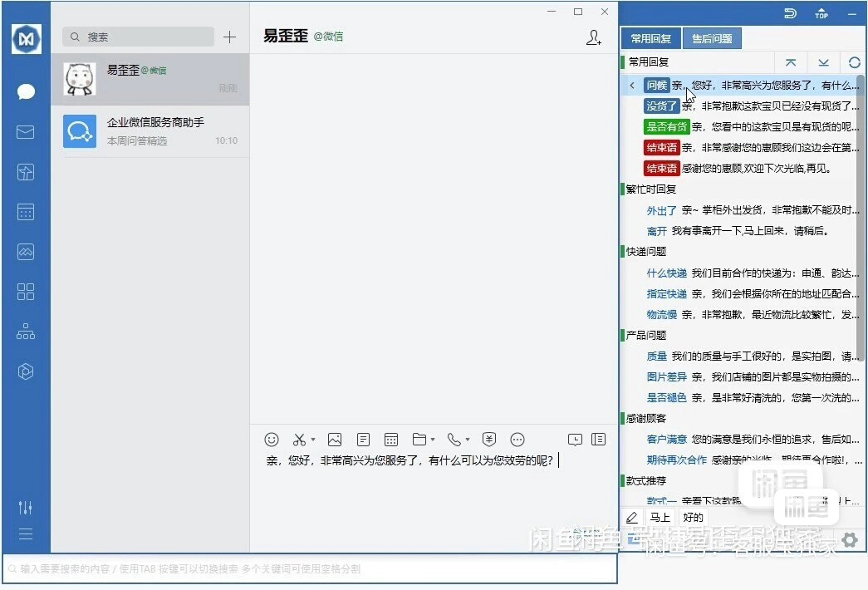
Task: Click the back chevron beside 问候
Action: (632, 86)
